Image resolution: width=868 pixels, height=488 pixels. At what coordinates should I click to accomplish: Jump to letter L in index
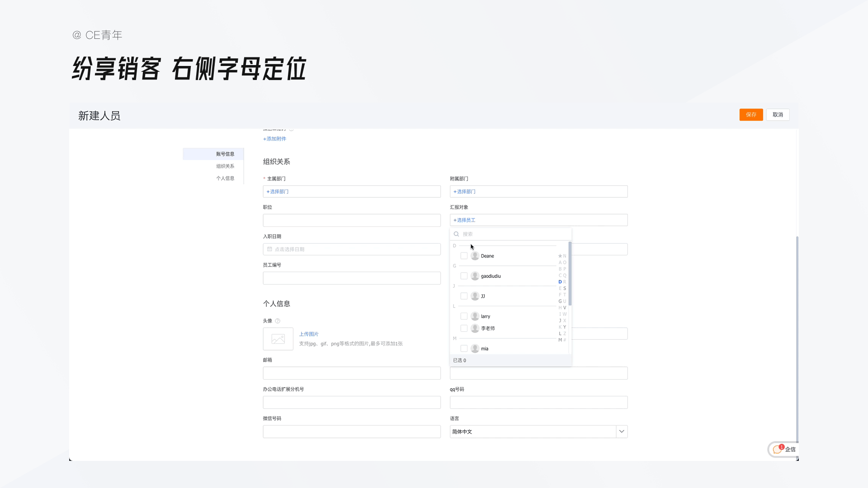click(560, 333)
